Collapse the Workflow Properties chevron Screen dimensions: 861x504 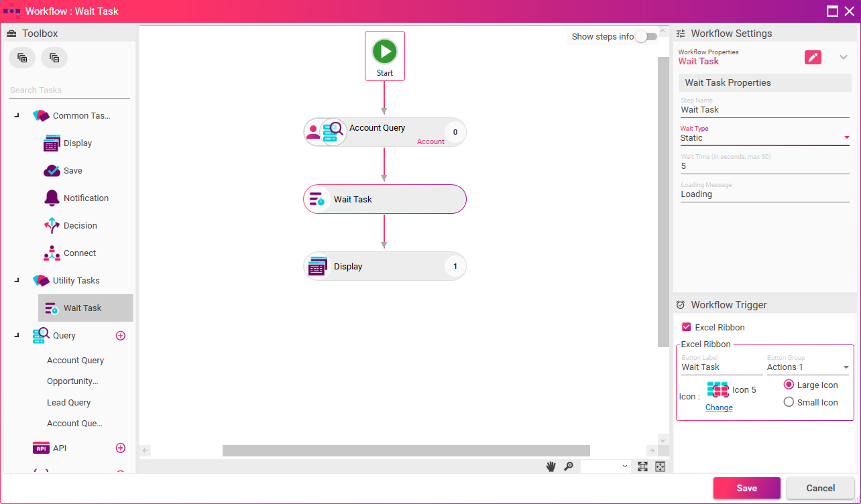point(844,57)
